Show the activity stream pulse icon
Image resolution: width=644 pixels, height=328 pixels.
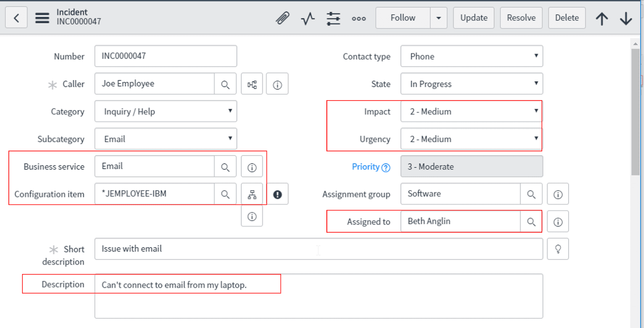pos(308,18)
